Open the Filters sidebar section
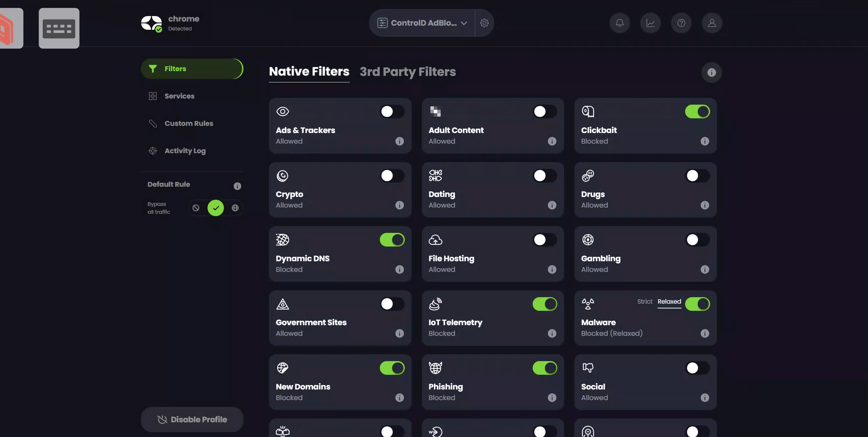 [x=192, y=69]
